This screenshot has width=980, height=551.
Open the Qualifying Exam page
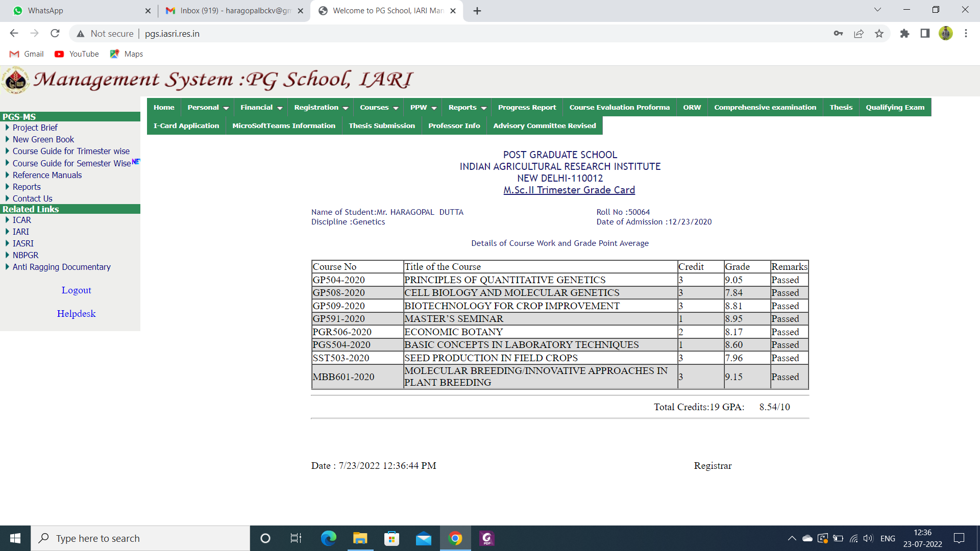[895, 107]
